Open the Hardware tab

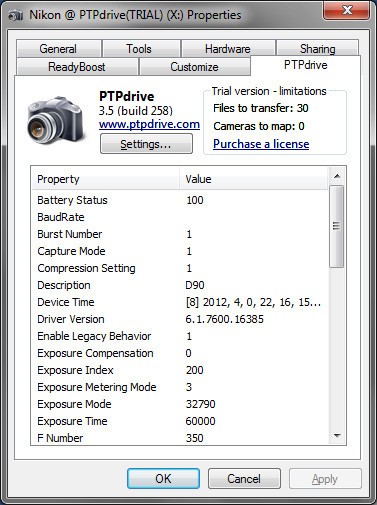pos(228,49)
